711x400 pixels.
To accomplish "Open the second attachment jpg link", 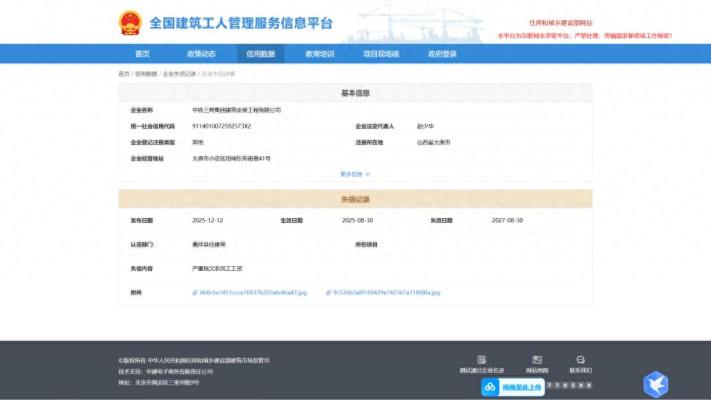I will pos(386,293).
